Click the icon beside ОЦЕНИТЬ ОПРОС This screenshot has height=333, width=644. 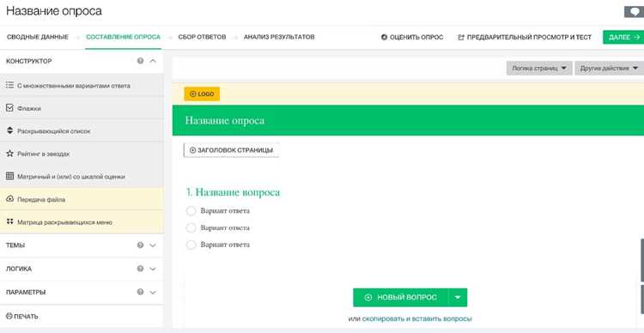385,38
